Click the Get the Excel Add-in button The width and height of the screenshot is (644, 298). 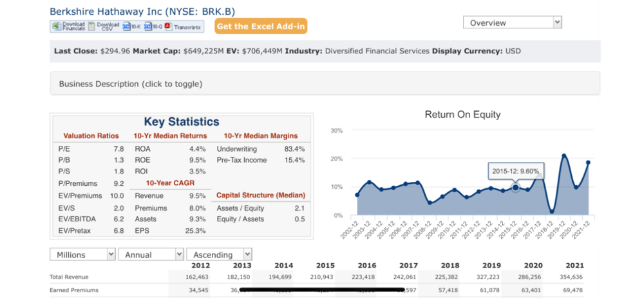point(261,26)
